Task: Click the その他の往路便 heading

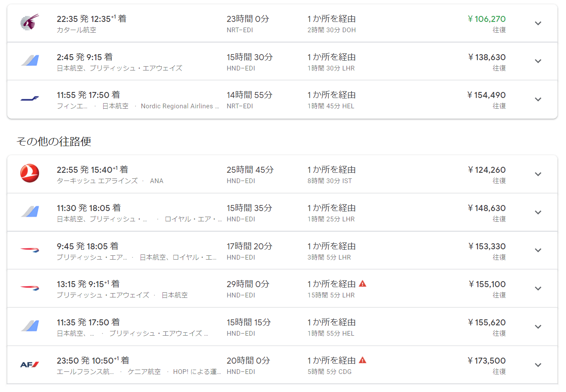Action: point(54,141)
